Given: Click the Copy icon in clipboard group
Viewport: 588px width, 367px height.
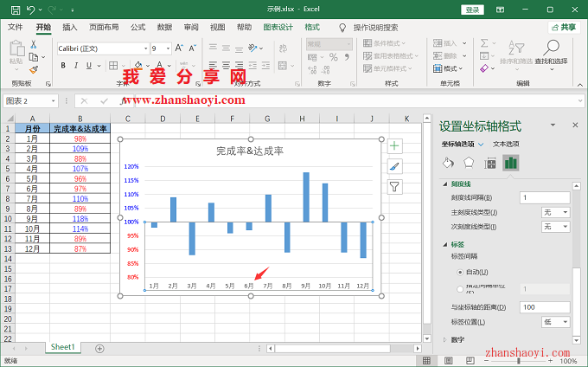Looking at the screenshot, I should [x=34, y=57].
